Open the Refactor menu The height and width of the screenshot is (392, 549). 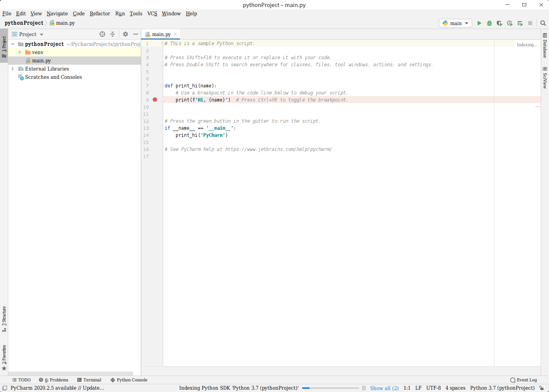point(100,13)
